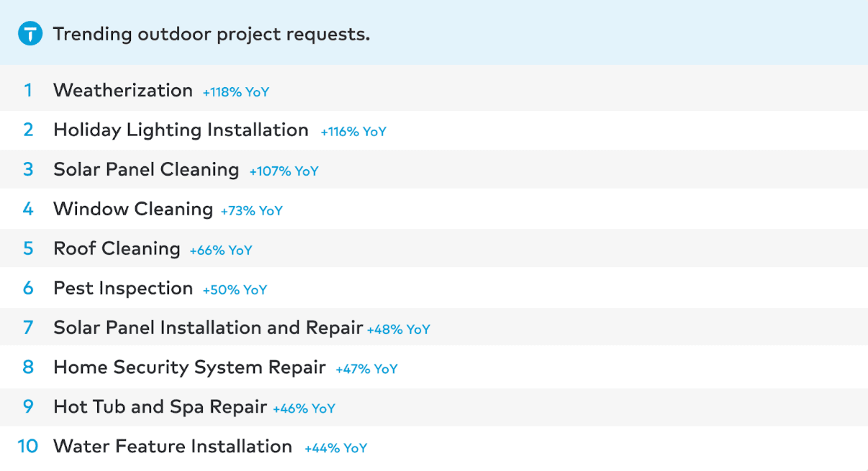Select the Pest Inspection item
The image size is (868, 471).
[x=434, y=288]
